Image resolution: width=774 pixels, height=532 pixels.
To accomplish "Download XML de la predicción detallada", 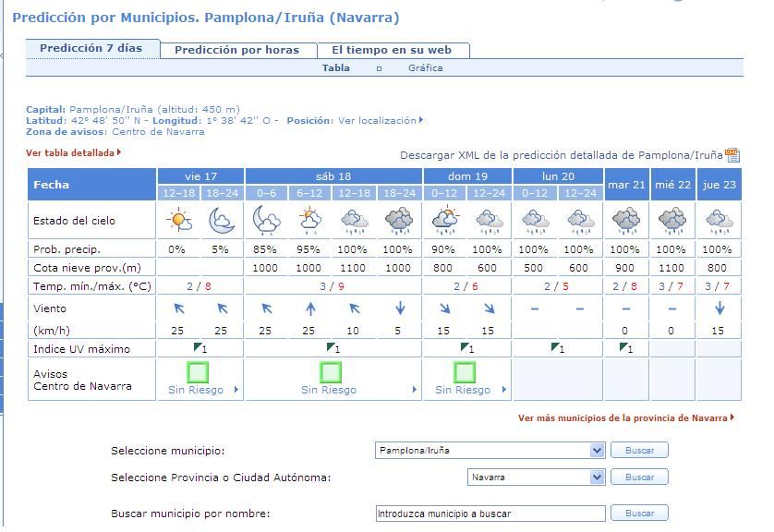I will [x=562, y=155].
